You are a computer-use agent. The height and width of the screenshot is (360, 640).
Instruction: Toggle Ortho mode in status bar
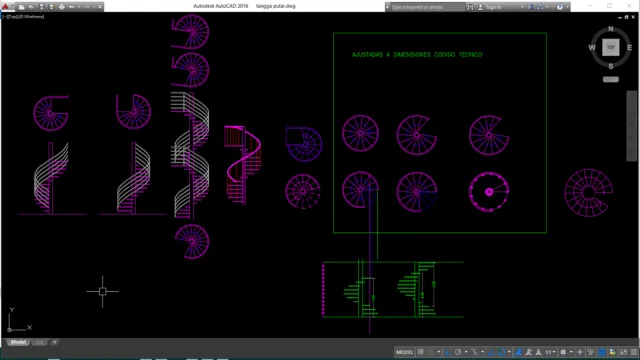(x=448, y=352)
